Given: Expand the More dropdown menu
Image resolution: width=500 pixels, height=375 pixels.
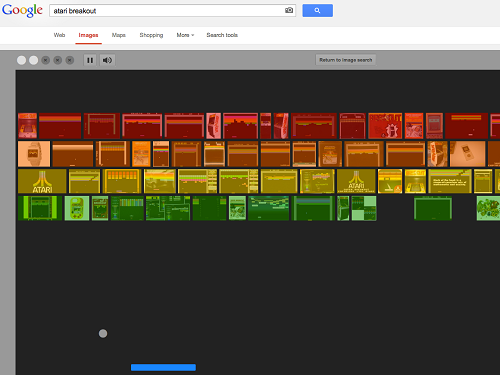Looking at the screenshot, I should pyautogui.click(x=185, y=35).
